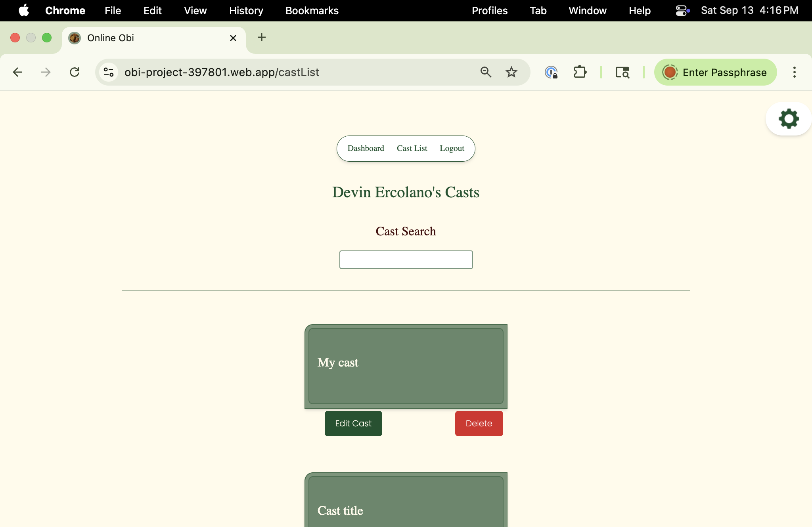Screen dimensions: 812x527
Task: Click the back navigation arrow
Action: coord(18,72)
